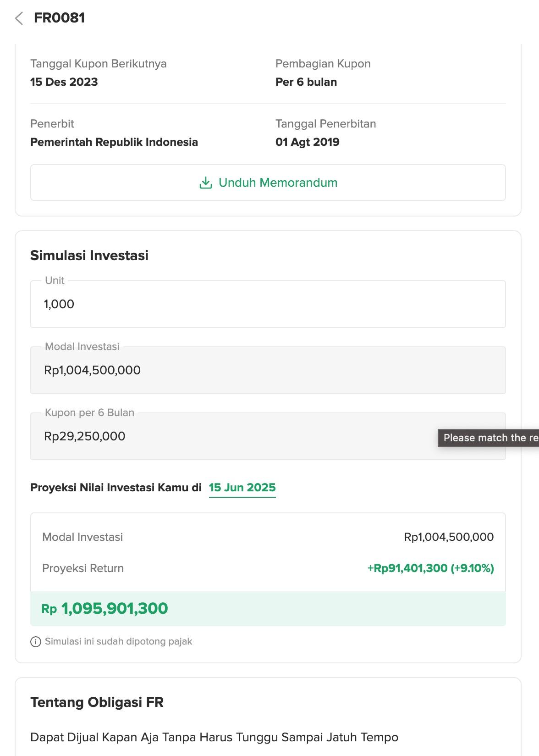The width and height of the screenshot is (539, 756).
Task: Go back using the left chevron arrow
Action: [x=19, y=18]
